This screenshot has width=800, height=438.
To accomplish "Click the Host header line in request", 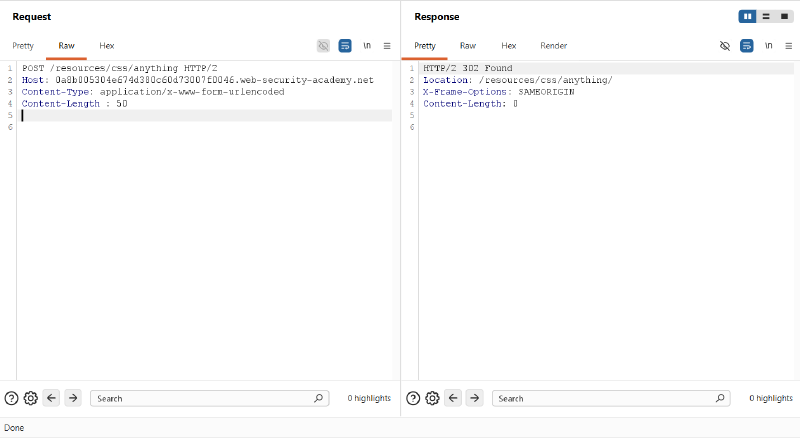I will pos(197,80).
